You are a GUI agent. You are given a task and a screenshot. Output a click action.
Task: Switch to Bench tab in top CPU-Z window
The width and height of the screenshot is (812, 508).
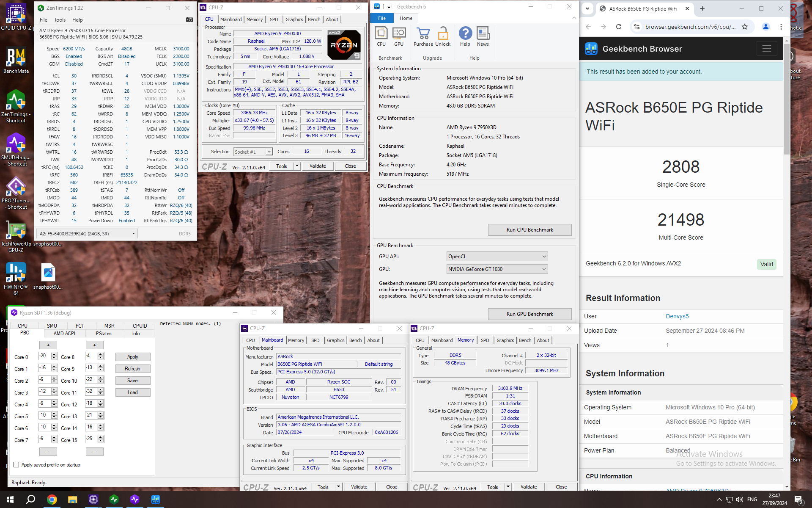314,19
